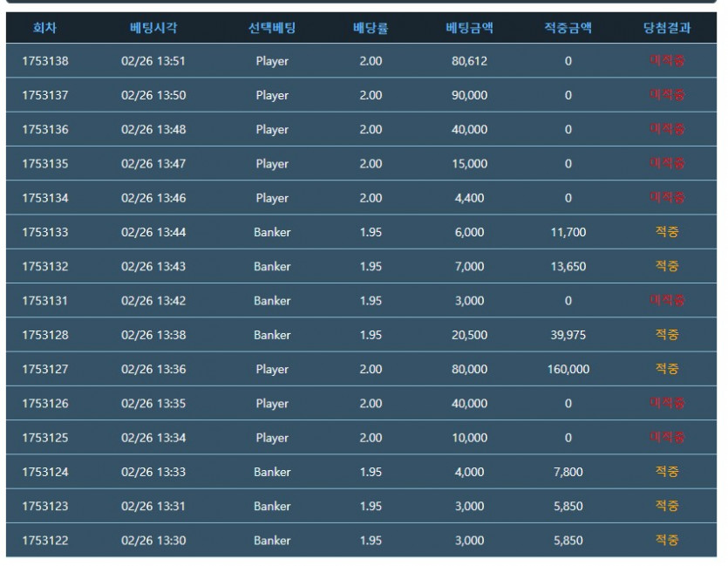Image resolution: width=728 pixels, height=566 pixels.
Task: Click bet time 02/26 13:36
Action: coord(153,370)
